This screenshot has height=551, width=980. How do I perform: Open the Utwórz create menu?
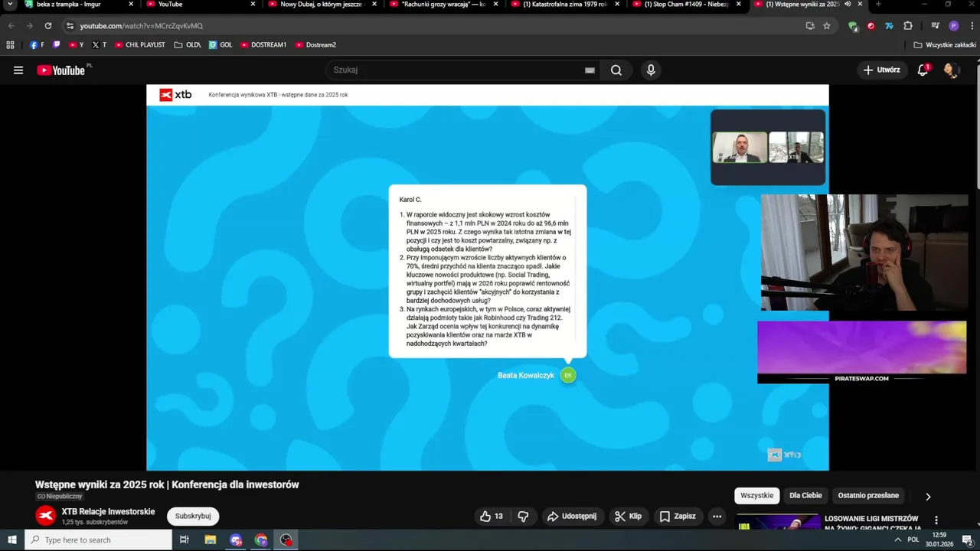pos(882,70)
